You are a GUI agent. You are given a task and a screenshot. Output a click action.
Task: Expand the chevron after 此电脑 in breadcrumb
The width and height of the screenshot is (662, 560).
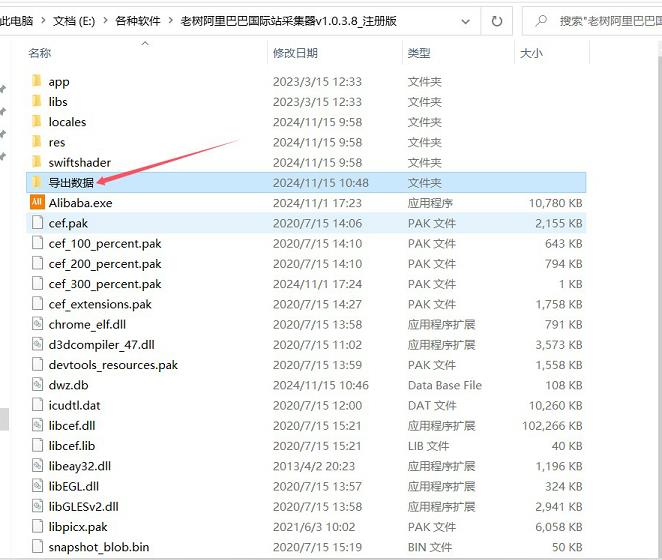tap(43, 20)
